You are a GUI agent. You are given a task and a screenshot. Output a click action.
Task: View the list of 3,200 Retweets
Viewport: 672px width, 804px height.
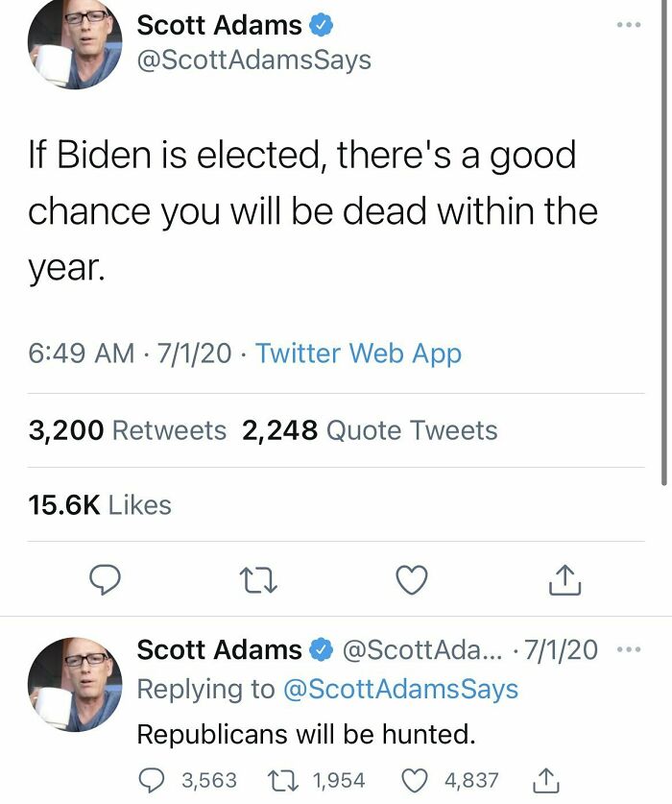tap(128, 430)
